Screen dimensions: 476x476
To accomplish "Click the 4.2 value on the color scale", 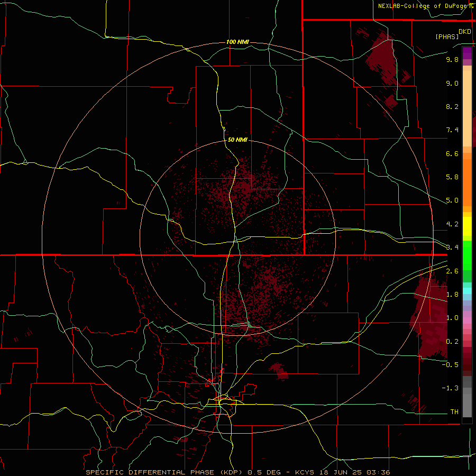I will 452,224.
